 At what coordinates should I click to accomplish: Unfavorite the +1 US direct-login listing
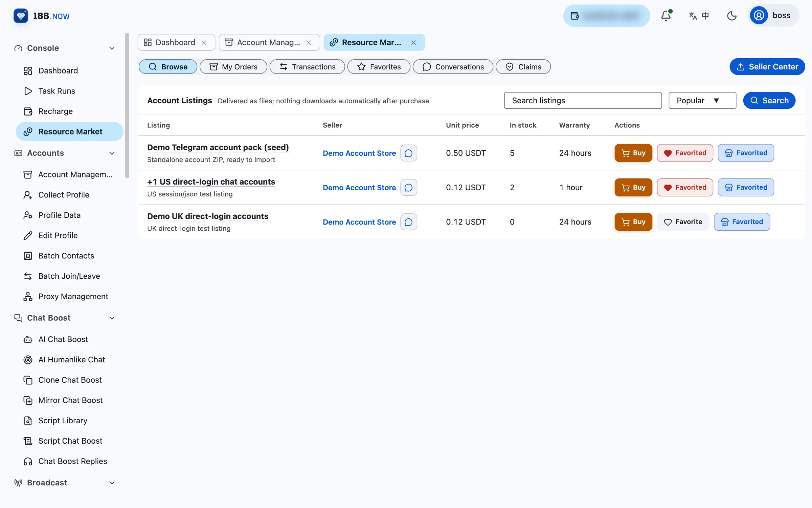685,187
